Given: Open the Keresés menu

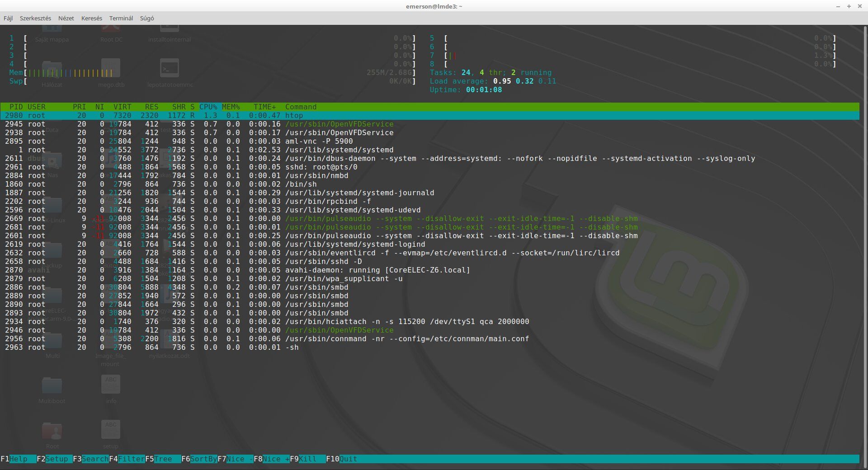Looking at the screenshot, I should [92, 18].
